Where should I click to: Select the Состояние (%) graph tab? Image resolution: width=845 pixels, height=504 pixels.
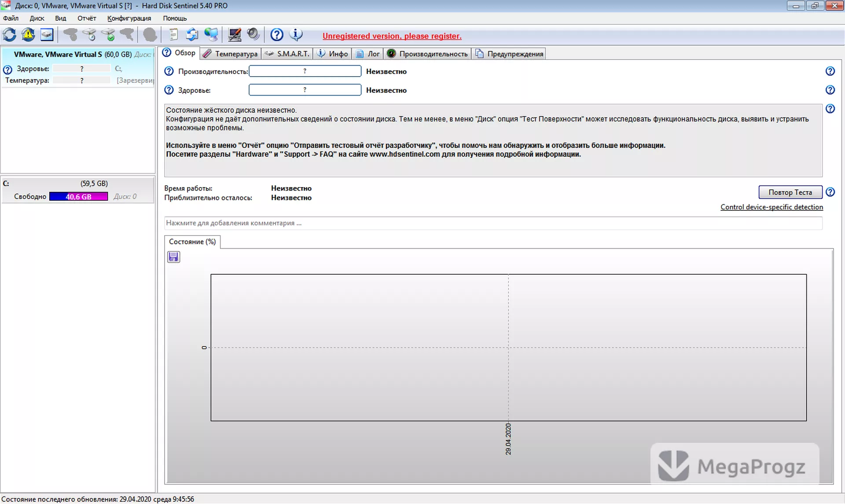[x=192, y=242]
